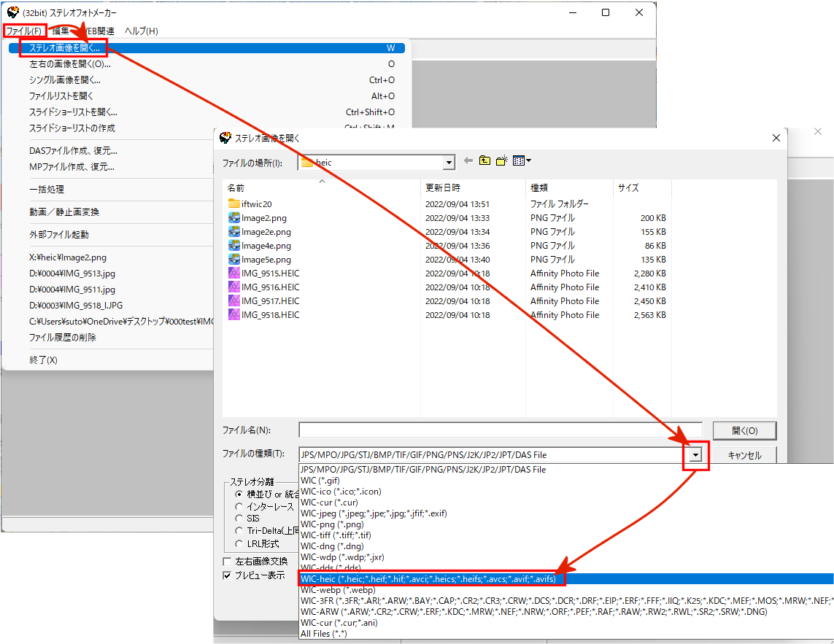Screen dimensions: 834x644
Task: Click the ファイル名 input field
Action: pyautogui.click(x=500, y=430)
